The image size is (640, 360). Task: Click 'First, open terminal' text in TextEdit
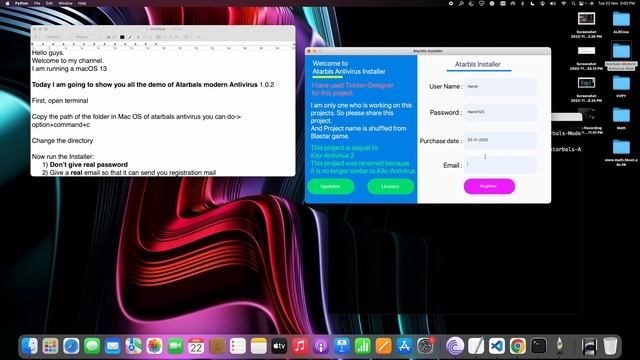[x=60, y=100]
